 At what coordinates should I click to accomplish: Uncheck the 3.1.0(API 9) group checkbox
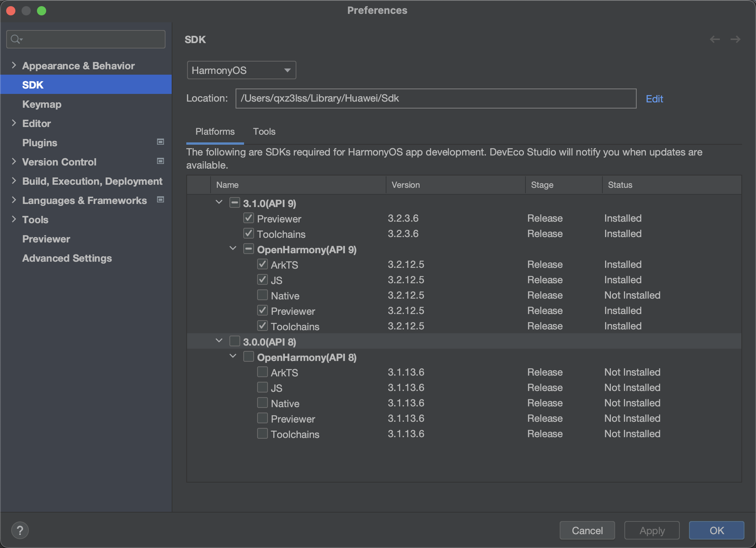coord(234,203)
